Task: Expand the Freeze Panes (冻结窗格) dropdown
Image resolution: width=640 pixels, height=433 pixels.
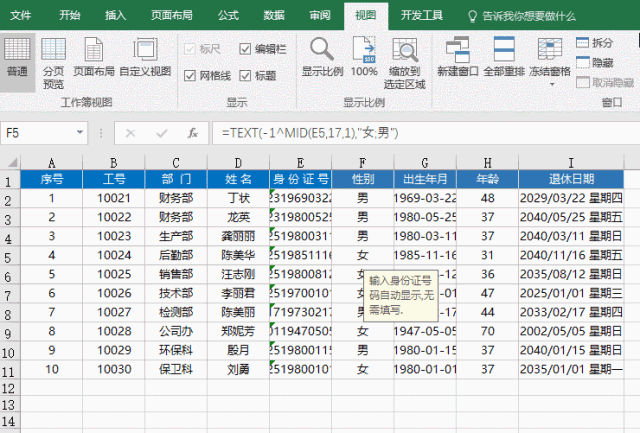Action: [550, 62]
